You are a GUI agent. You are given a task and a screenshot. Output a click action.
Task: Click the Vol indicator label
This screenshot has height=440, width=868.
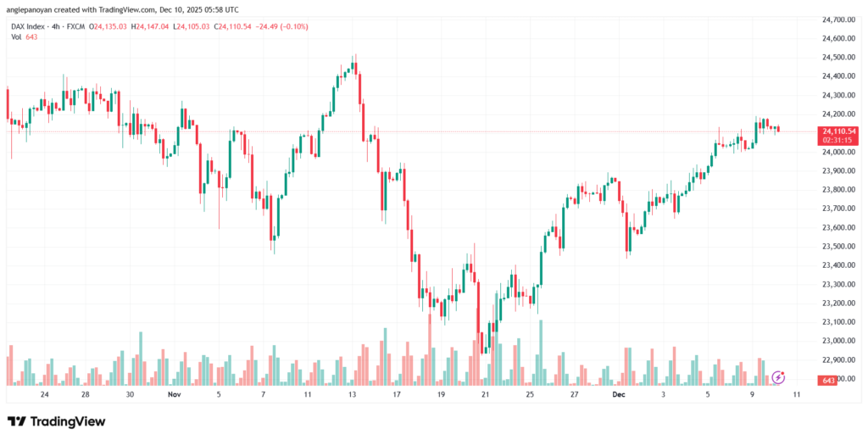[x=16, y=38]
